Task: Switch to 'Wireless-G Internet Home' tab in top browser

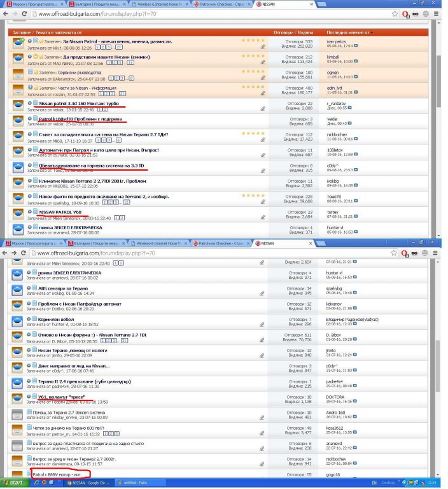Action: (x=158, y=4)
